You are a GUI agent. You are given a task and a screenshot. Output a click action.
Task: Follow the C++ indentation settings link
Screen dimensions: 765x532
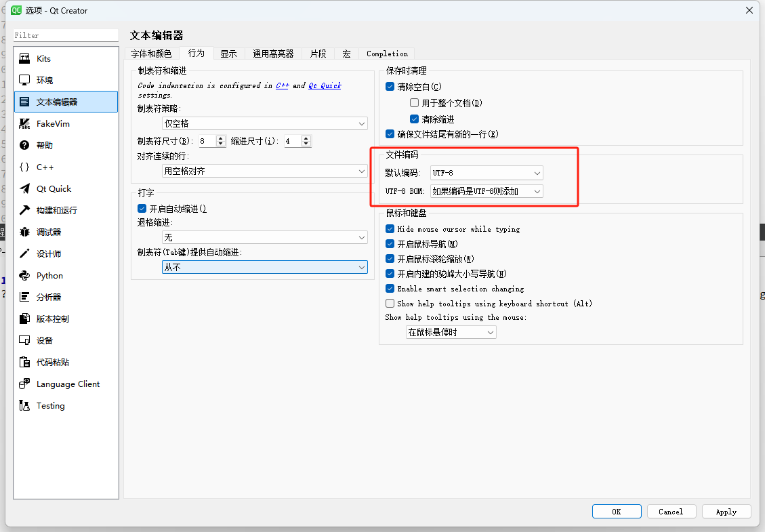283,85
